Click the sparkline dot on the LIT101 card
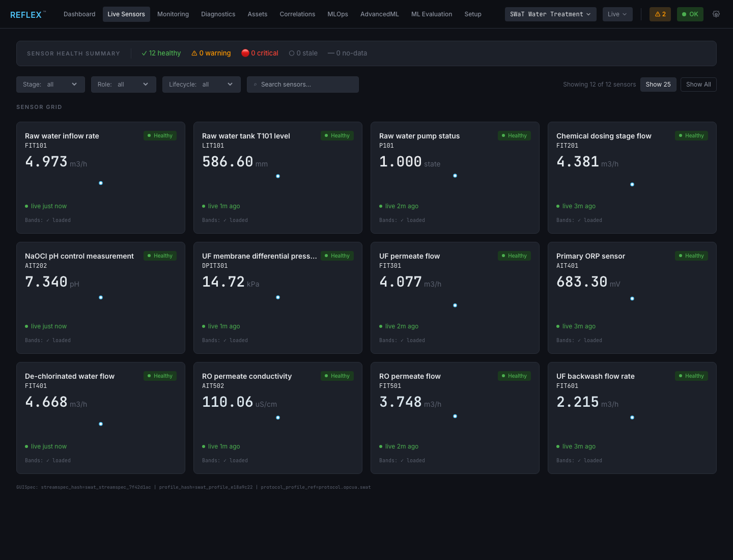This screenshot has width=733, height=560. pos(278,176)
